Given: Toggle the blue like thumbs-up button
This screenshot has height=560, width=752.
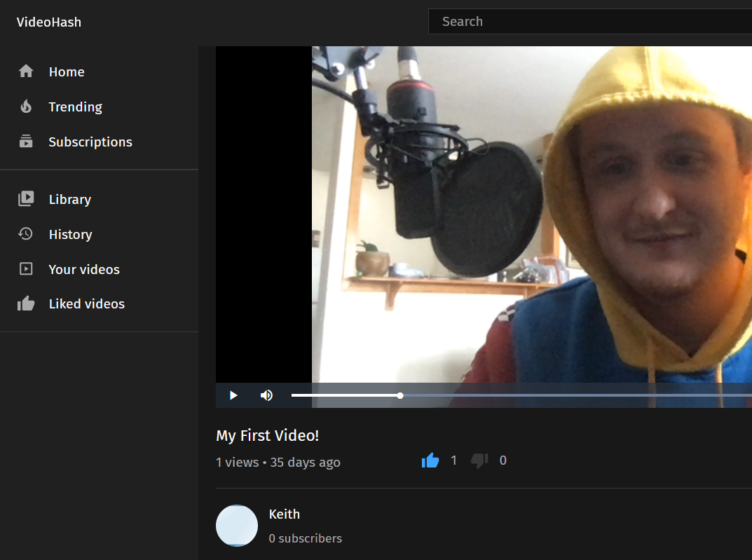Looking at the screenshot, I should click(430, 460).
